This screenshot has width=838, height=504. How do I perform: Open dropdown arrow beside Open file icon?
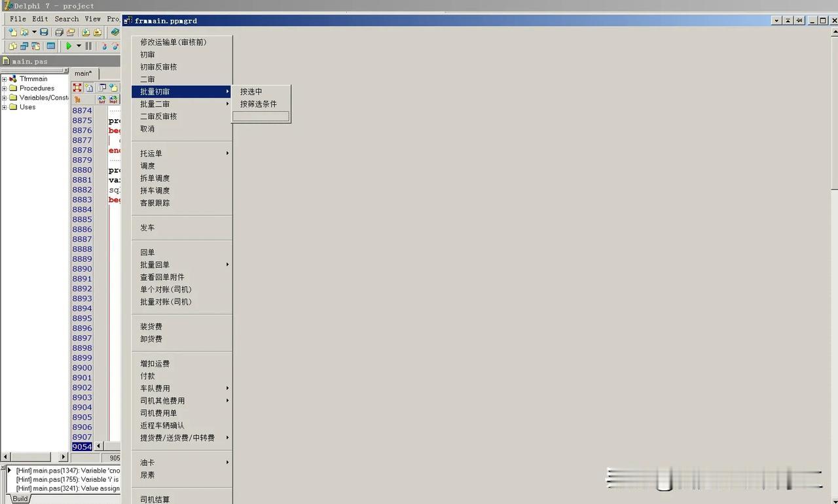34,31
